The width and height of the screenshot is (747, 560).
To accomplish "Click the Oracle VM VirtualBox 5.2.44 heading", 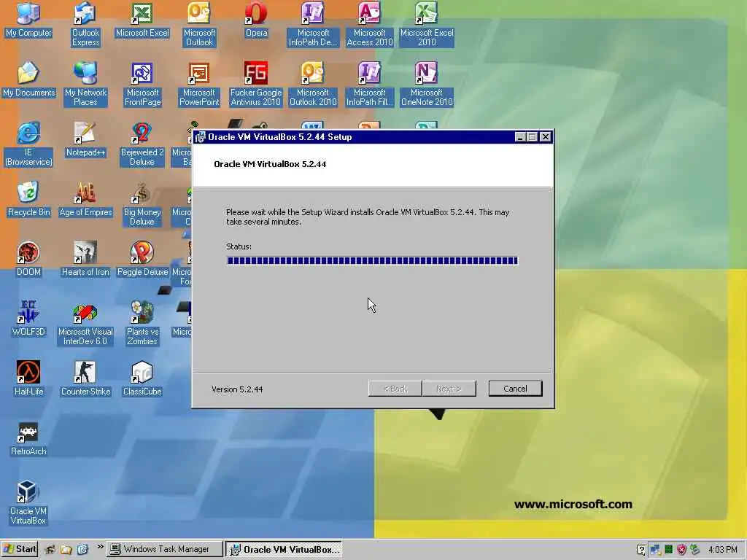I will (x=270, y=164).
